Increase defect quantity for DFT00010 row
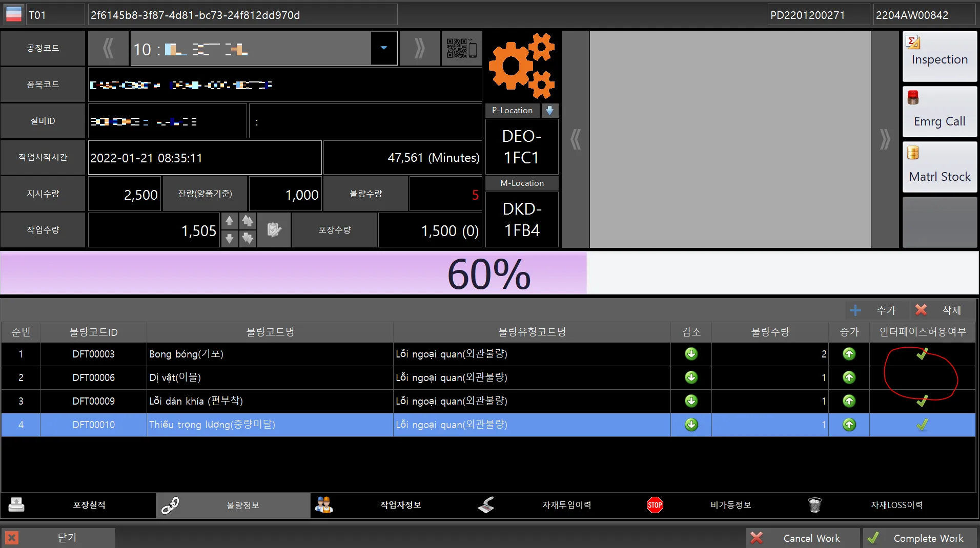The height and width of the screenshot is (548, 980). (849, 425)
